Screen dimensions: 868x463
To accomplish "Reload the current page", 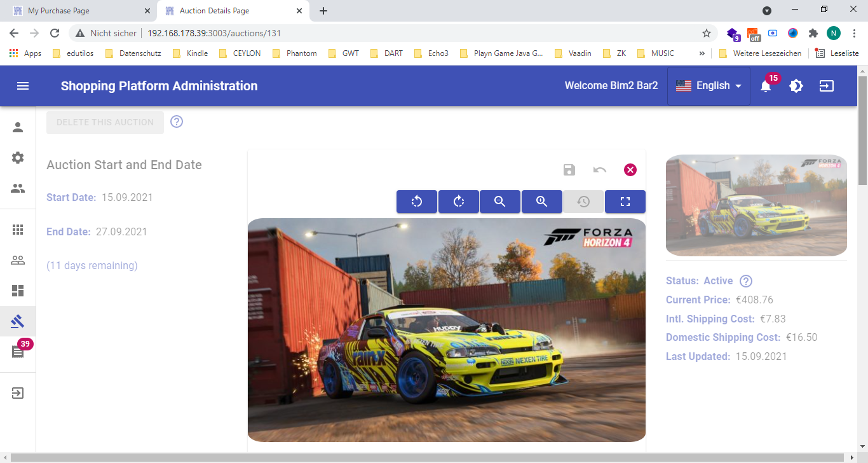I will pos(55,33).
